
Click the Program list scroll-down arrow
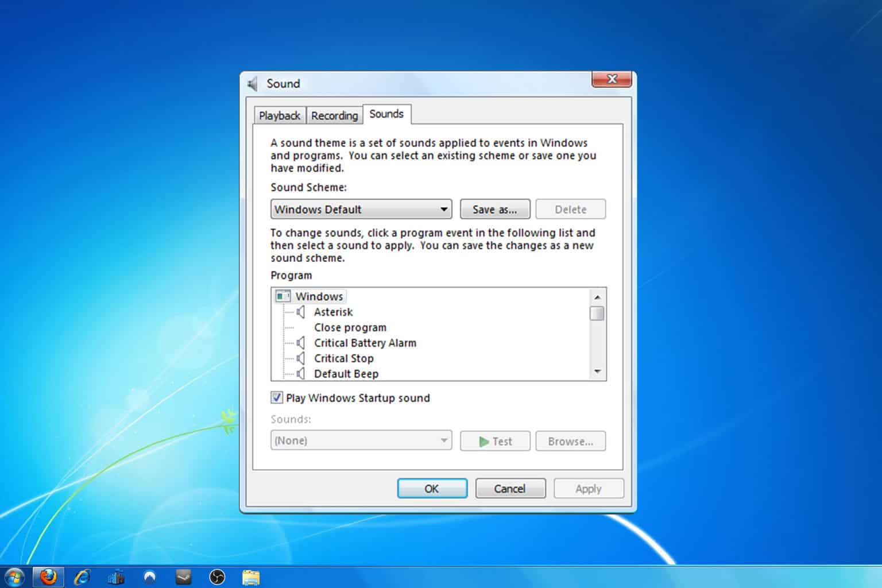click(x=597, y=372)
